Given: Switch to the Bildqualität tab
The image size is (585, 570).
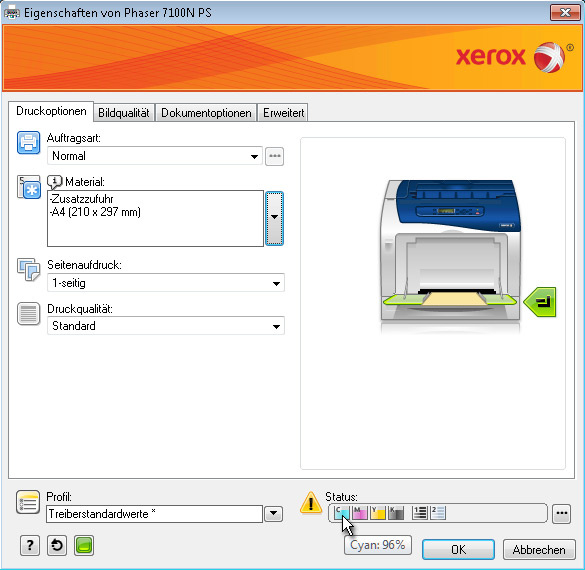Looking at the screenshot, I should [x=124, y=113].
